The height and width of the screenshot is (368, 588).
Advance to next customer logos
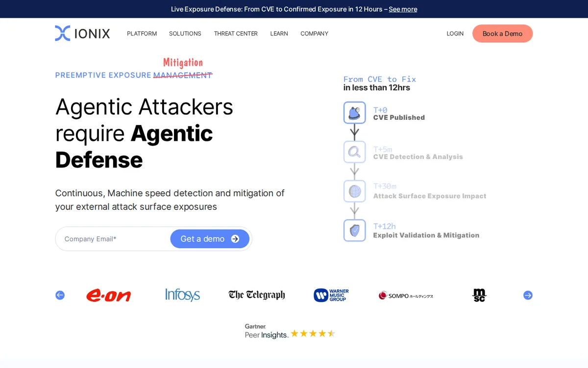[528, 295]
